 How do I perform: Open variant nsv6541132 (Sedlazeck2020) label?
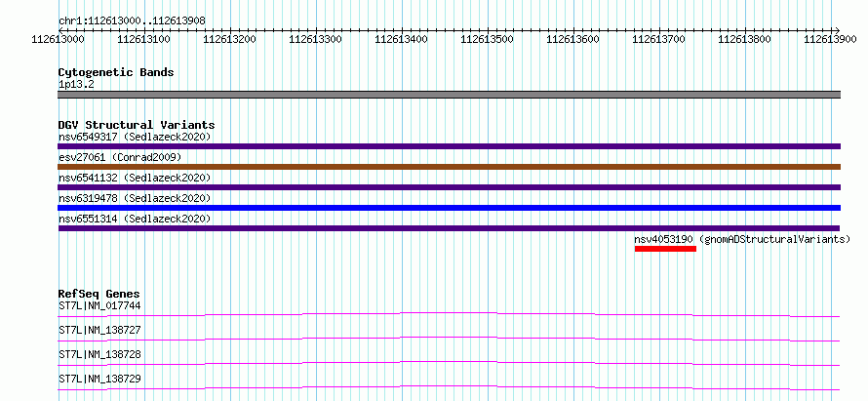pos(135,178)
